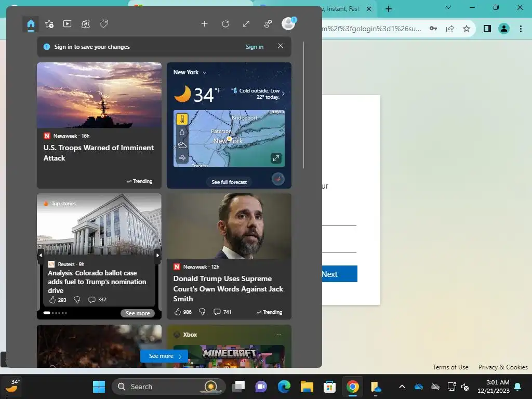The image size is (532, 399).
Task: Bookmark this page with star icon
Action: (467, 29)
